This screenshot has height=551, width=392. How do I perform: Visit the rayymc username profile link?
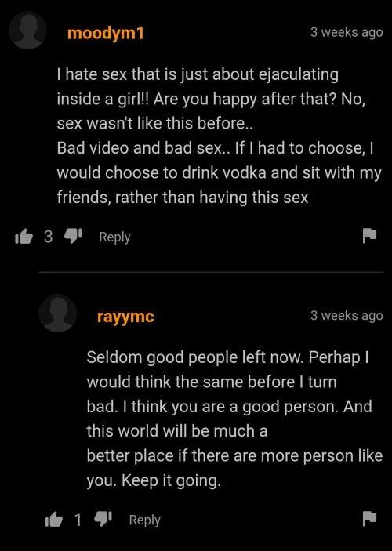[125, 317]
